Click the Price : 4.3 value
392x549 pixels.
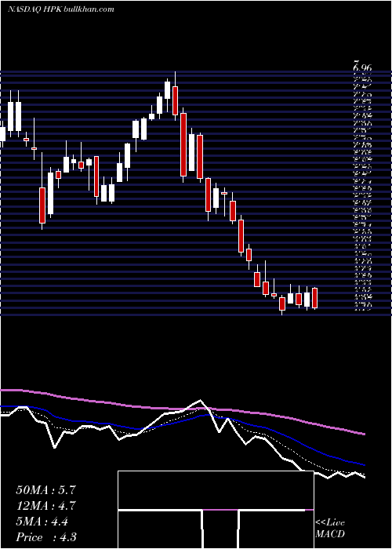(45, 537)
